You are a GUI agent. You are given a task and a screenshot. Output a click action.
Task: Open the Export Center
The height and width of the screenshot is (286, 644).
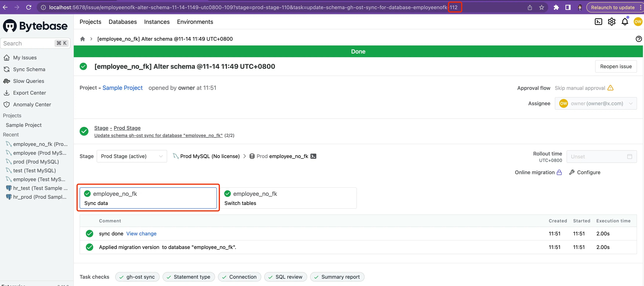click(x=30, y=93)
